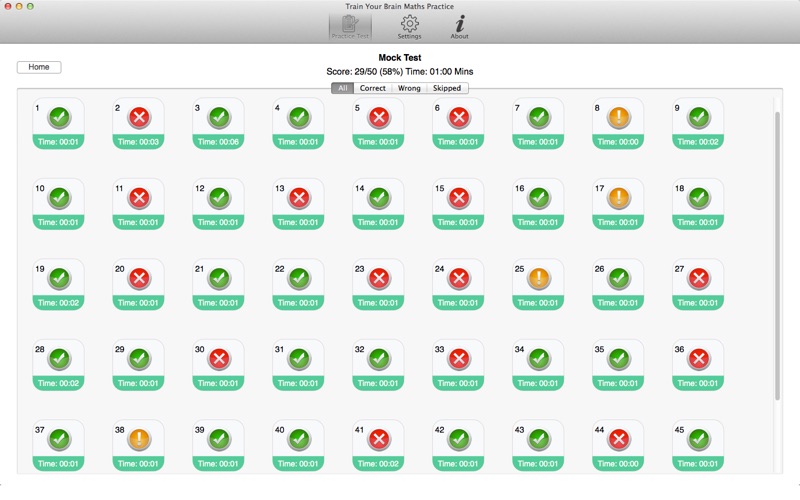The height and width of the screenshot is (500, 800).
Task: Open question 41 wrong answer tile
Action: pos(378,445)
